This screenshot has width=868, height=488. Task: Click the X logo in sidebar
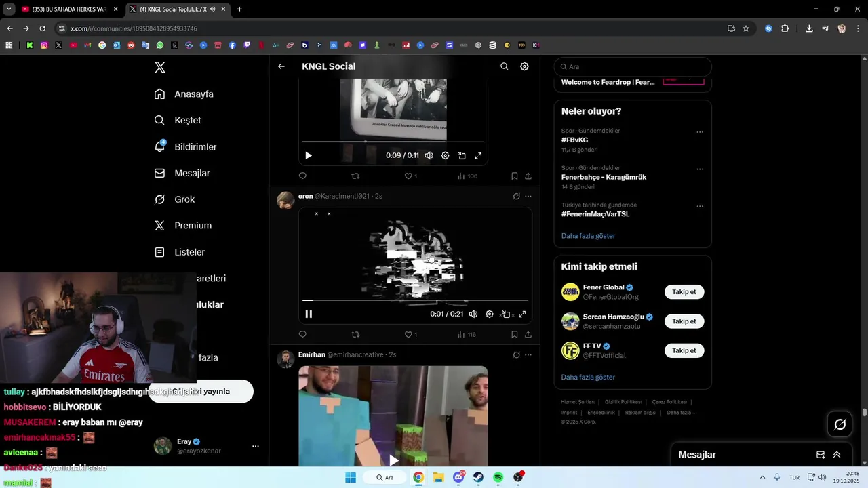[x=160, y=67]
